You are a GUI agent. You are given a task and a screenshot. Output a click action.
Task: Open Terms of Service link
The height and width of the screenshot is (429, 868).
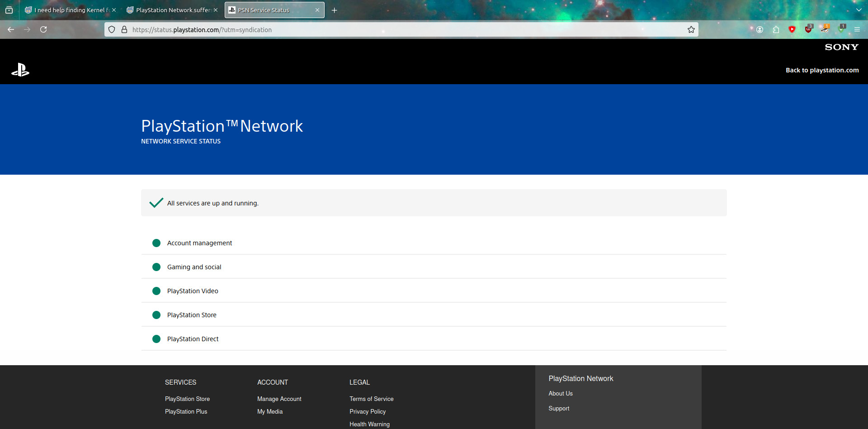(371, 399)
